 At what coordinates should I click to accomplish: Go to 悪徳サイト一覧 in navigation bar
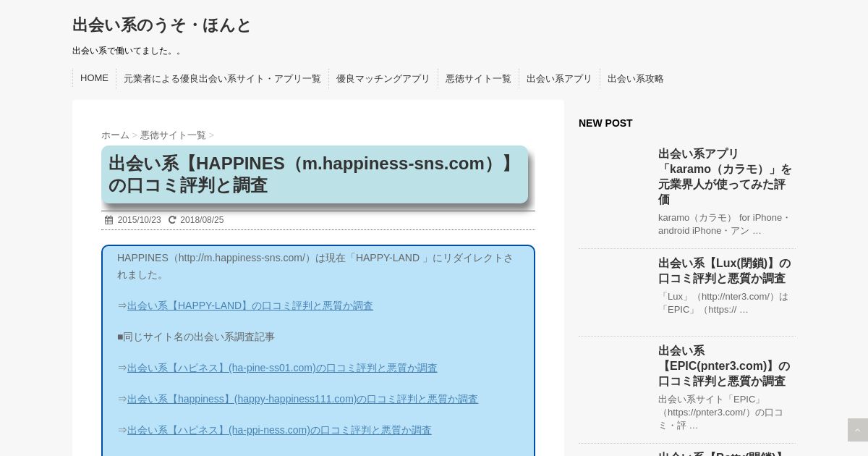(478, 78)
